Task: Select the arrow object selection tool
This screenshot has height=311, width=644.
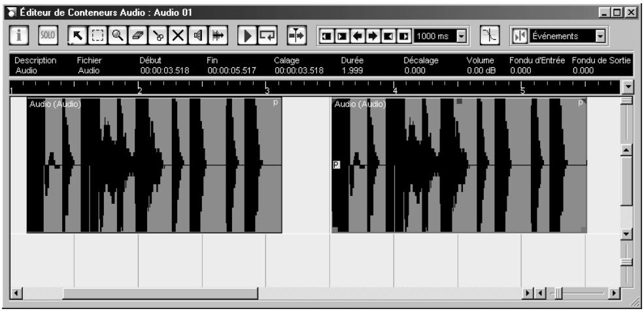Action: pos(78,36)
